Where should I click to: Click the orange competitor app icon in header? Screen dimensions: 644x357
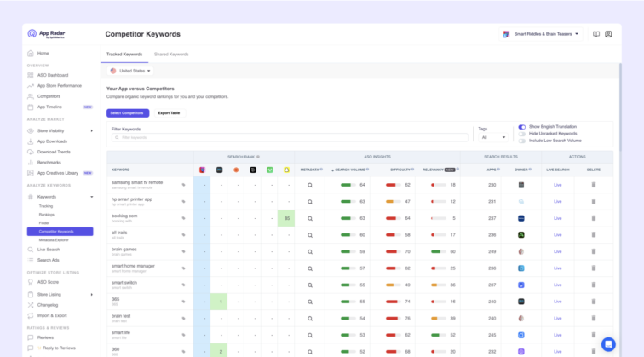pyautogui.click(x=236, y=170)
